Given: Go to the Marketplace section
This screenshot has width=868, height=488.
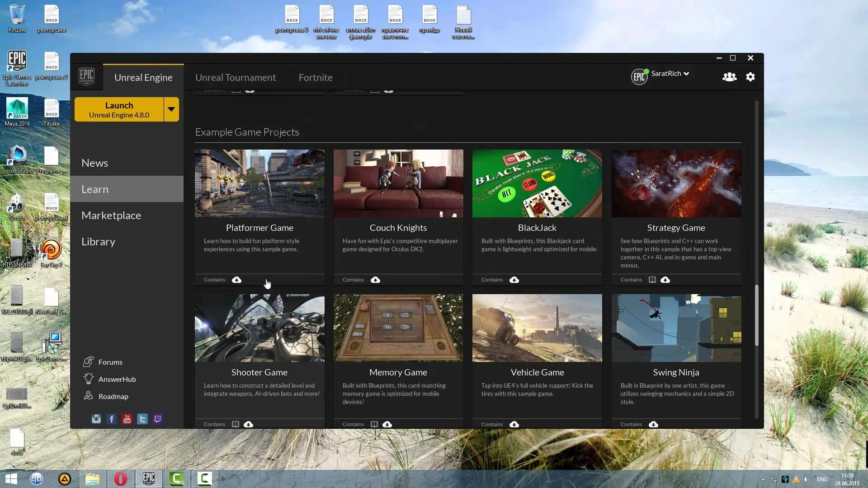Looking at the screenshot, I should [x=111, y=216].
